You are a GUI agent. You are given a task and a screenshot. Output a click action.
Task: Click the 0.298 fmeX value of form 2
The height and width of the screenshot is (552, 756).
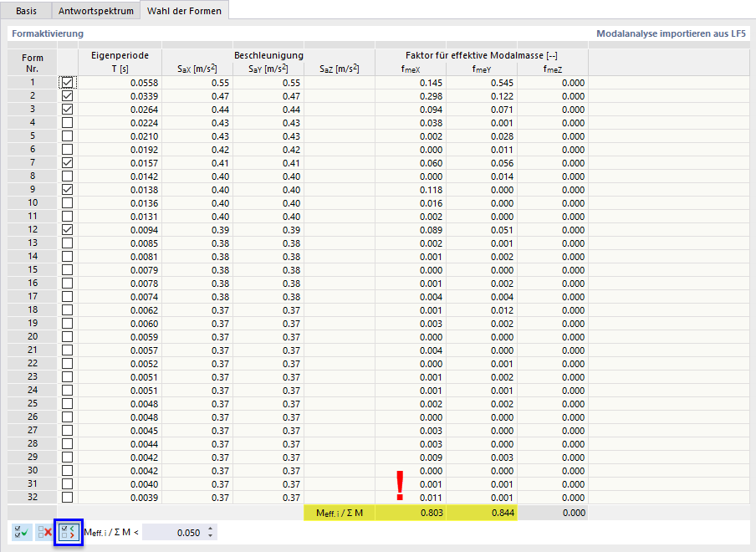411,96
